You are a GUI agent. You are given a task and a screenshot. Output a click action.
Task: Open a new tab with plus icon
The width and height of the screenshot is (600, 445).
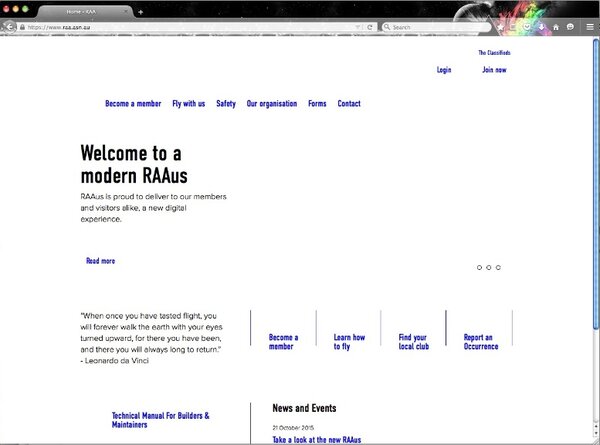click(x=141, y=11)
